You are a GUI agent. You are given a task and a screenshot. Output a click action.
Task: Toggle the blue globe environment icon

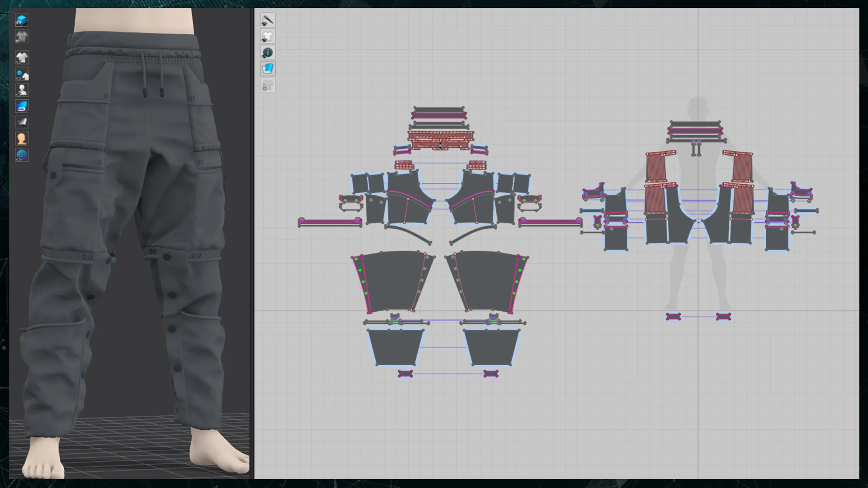point(22,155)
